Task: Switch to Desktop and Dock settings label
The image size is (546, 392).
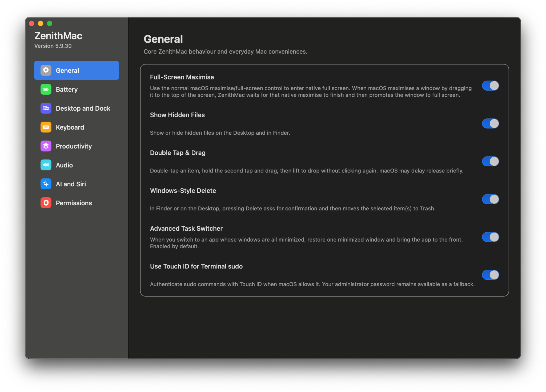Action: click(x=83, y=109)
